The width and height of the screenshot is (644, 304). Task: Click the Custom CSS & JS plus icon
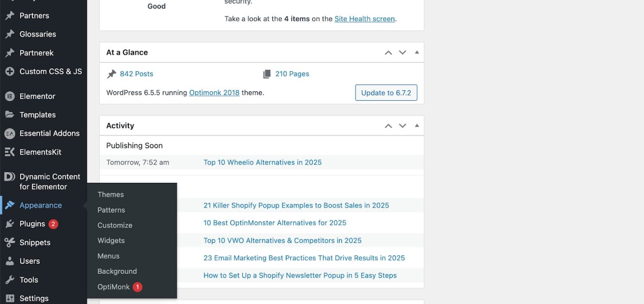click(x=9, y=72)
